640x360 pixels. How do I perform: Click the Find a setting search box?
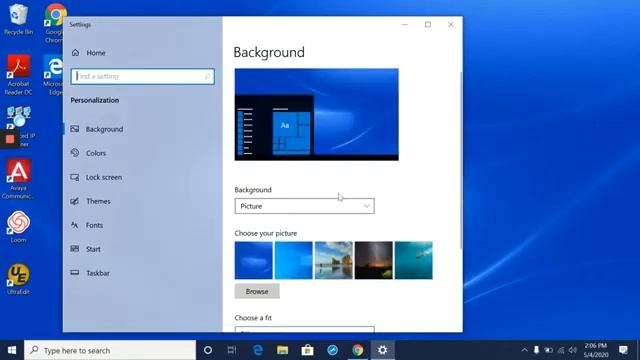click(142, 76)
